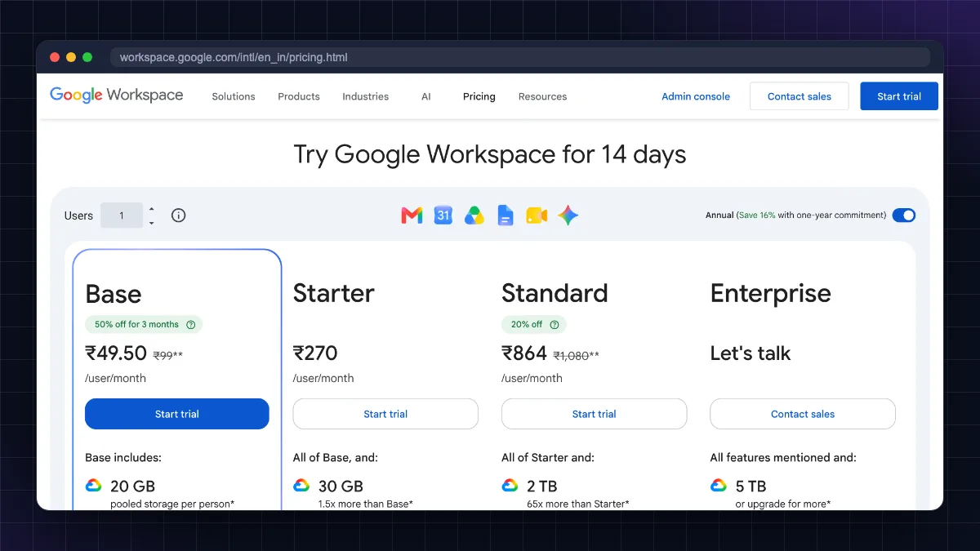The image size is (980, 551).
Task: Click 'or upgrade for more*' text
Action: pyautogui.click(x=783, y=504)
